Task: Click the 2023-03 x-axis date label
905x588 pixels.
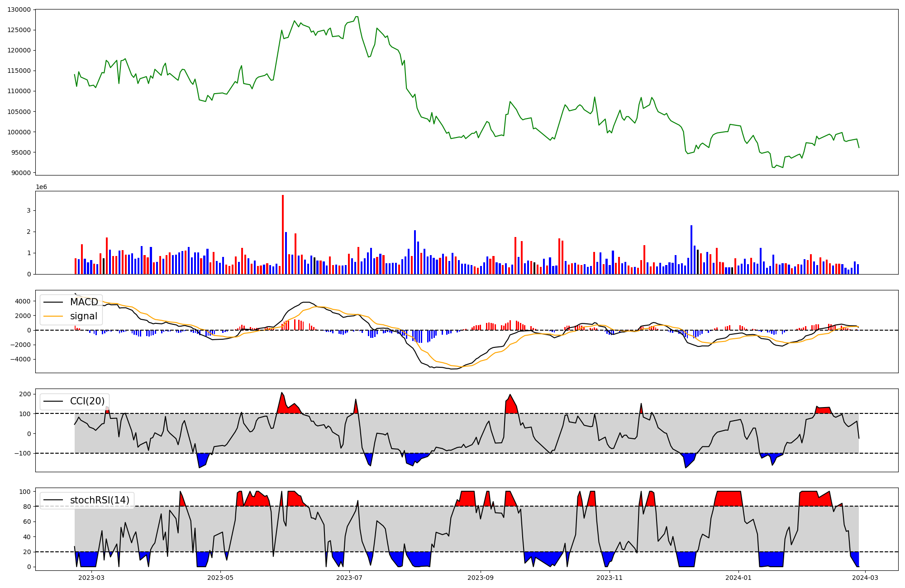Action: click(x=92, y=577)
